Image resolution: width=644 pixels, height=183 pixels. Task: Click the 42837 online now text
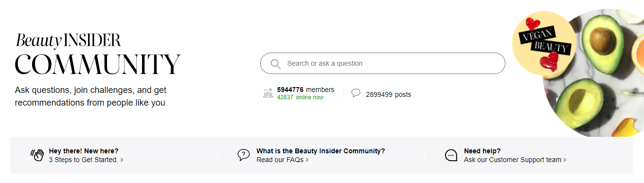point(300,97)
